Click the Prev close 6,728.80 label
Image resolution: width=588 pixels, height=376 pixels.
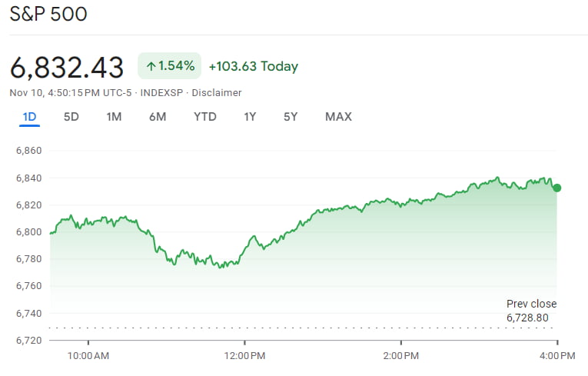point(531,311)
